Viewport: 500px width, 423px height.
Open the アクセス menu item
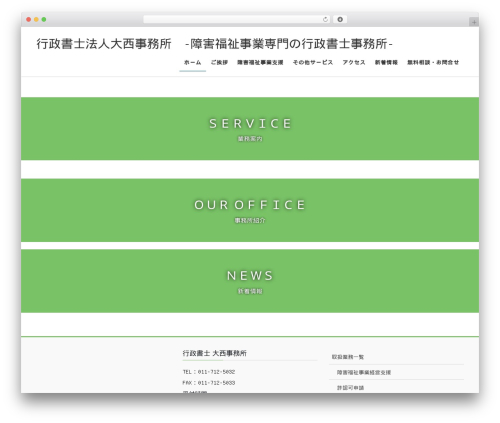tap(354, 62)
